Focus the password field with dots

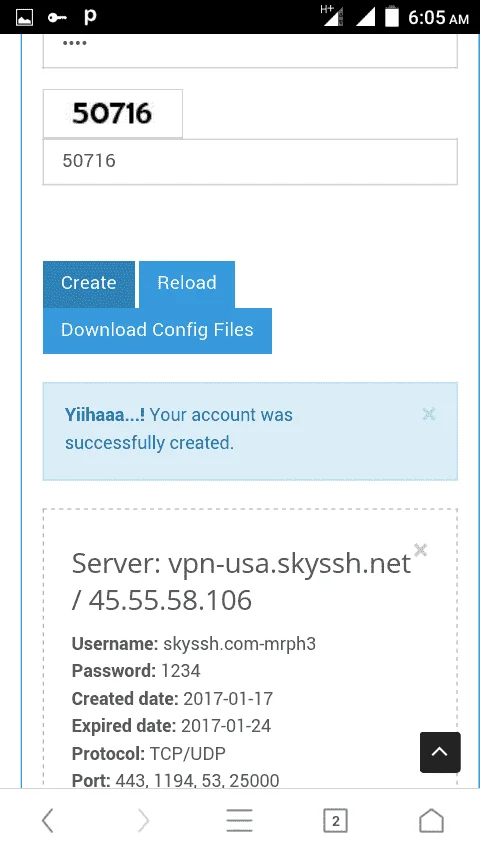pos(250,51)
